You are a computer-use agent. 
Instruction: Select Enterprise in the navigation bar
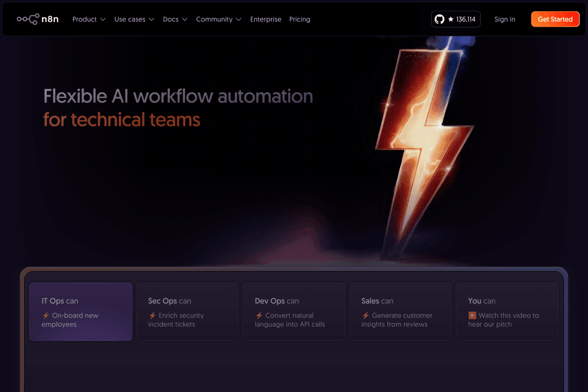coord(266,19)
